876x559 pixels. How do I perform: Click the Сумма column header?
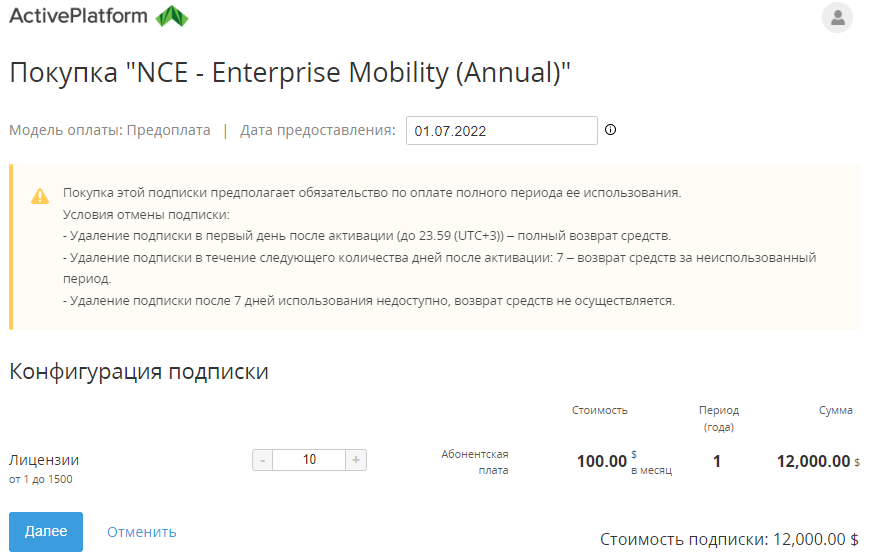[x=835, y=410]
